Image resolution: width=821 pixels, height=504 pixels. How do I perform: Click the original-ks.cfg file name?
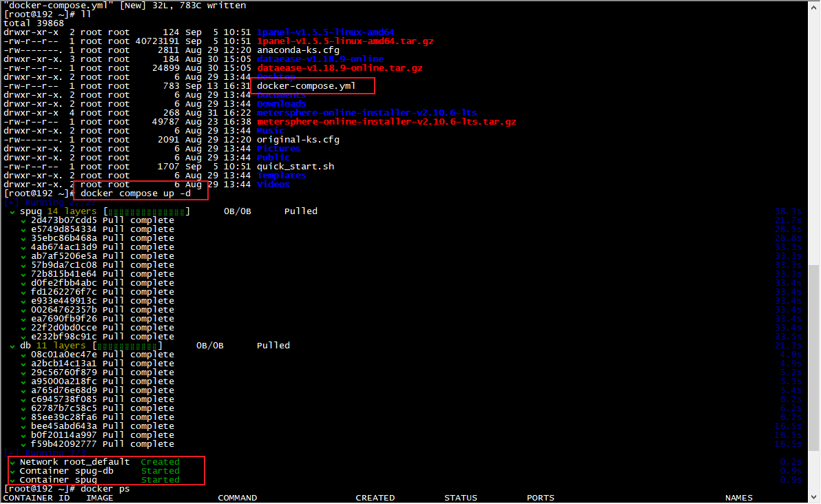pyautogui.click(x=298, y=140)
